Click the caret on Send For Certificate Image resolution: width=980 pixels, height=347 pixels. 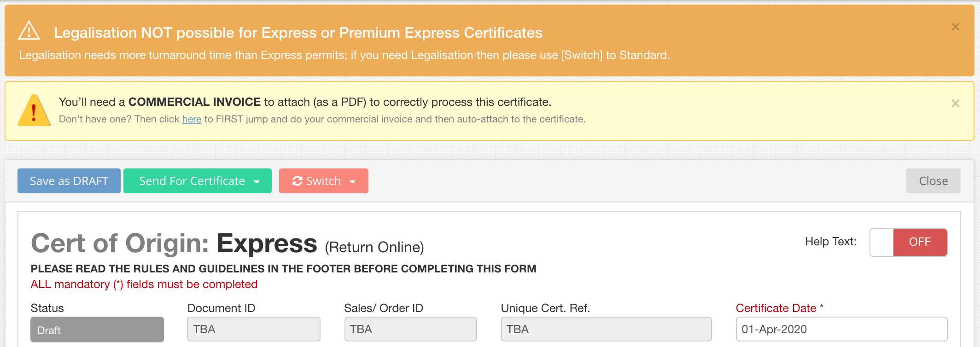pyautogui.click(x=257, y=182)
